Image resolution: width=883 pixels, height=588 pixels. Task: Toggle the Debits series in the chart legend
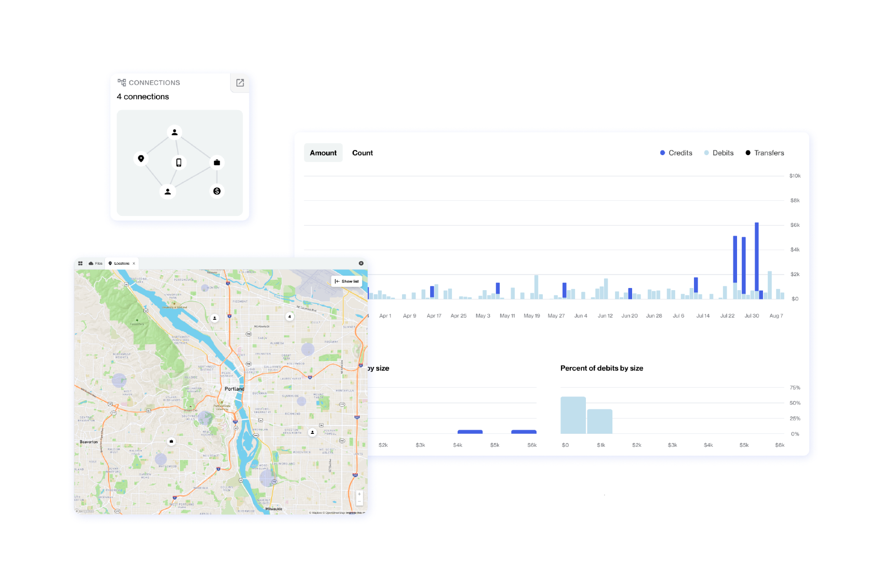tap(719, 153)
